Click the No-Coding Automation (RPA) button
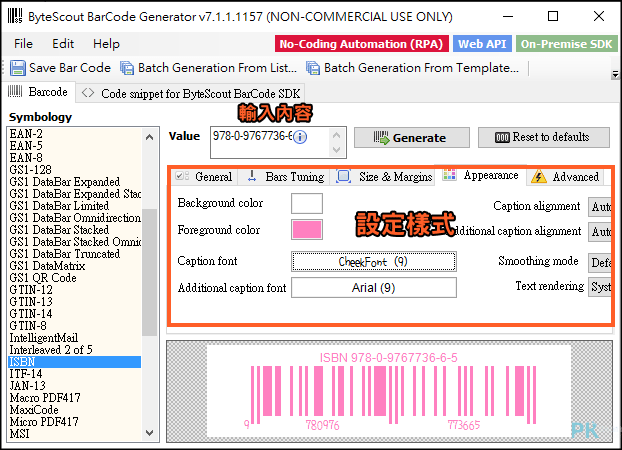 [x=361, y=44]
